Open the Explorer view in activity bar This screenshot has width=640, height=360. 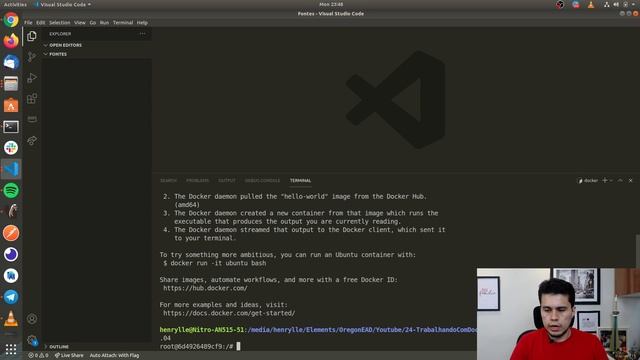tap(32, 36)
